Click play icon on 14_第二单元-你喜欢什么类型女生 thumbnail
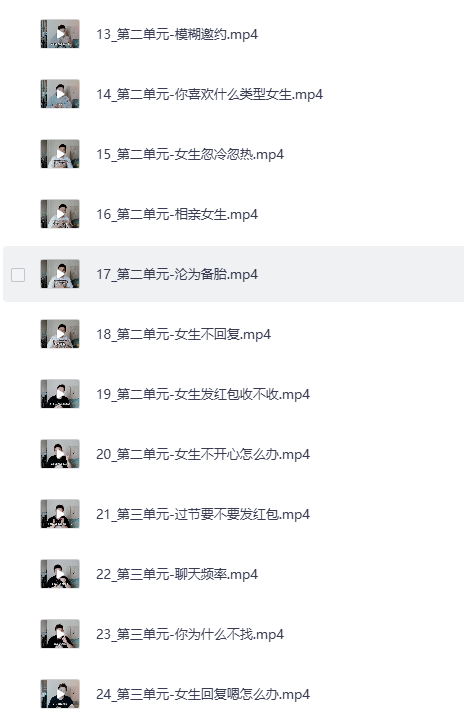Screen dimensions: 464x724 coord(60,94)
